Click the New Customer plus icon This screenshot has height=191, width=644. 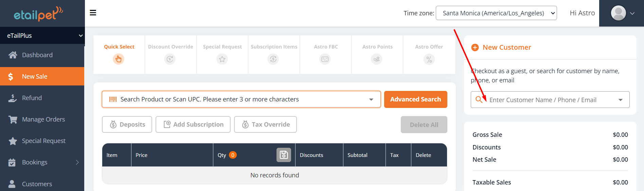coord(475,48)
